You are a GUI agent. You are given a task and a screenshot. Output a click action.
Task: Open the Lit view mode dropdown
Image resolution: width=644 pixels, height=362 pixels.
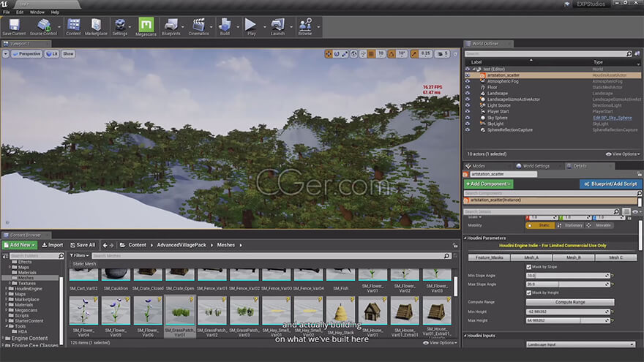[52, 54]
